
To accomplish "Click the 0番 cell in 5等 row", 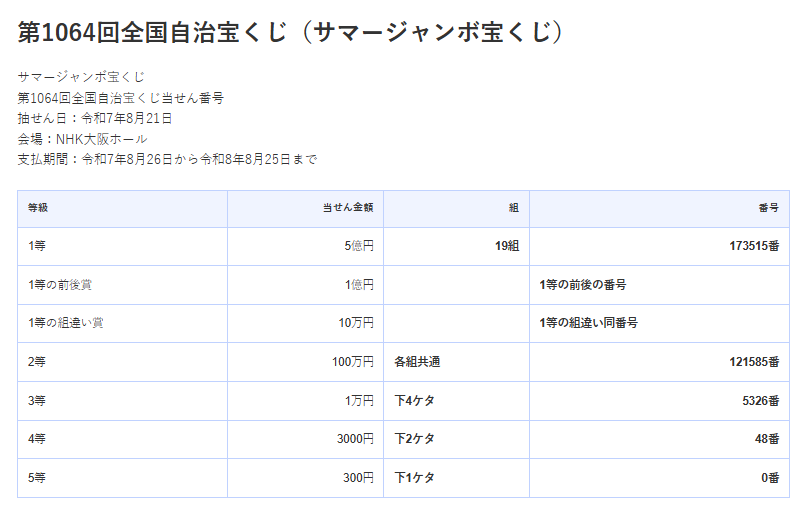I will point(770,478).
